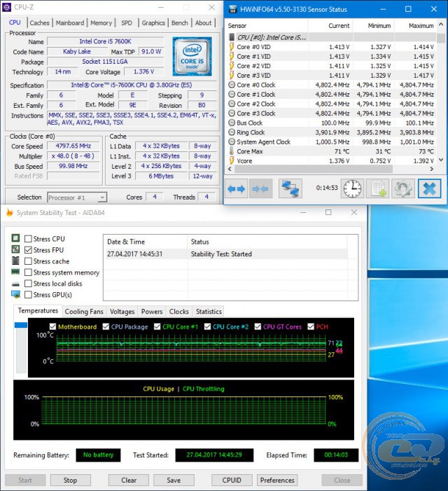448x491 pixels.
Task: Click the RAM icon beside Stress system memory
Action: tap(15, 272)
